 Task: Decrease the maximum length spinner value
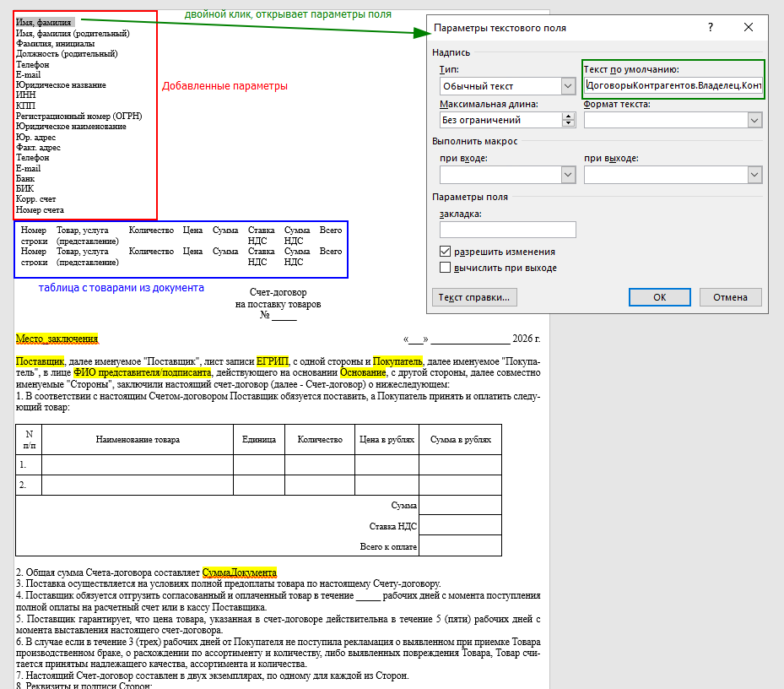tap(569, 123)
